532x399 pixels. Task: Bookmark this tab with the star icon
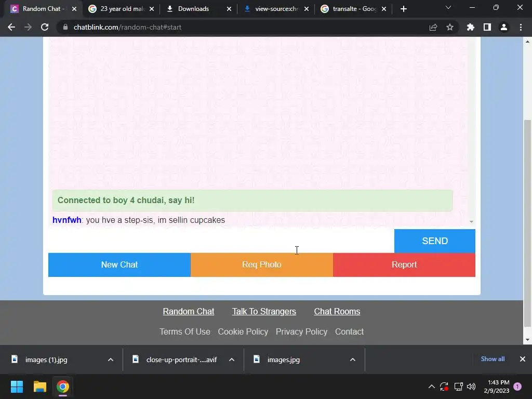click(450, 27)
